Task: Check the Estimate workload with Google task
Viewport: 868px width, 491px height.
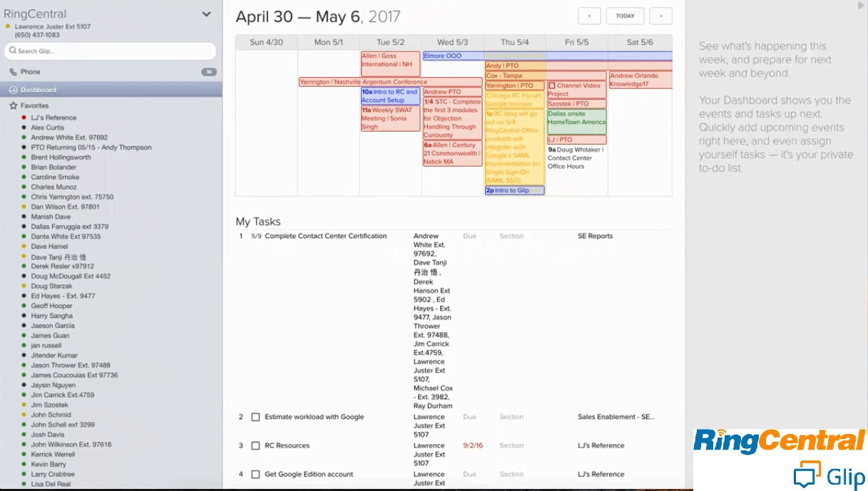Action: point(255,418)
